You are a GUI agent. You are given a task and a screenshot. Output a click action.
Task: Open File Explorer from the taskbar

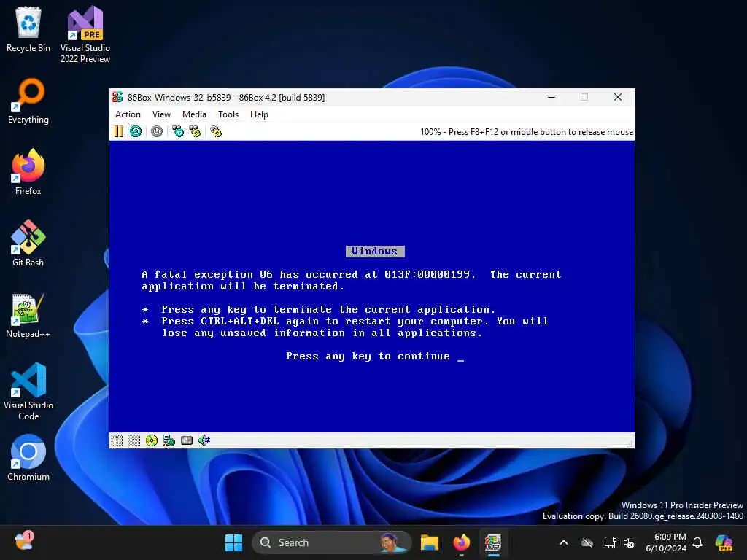tap(429, 542)
